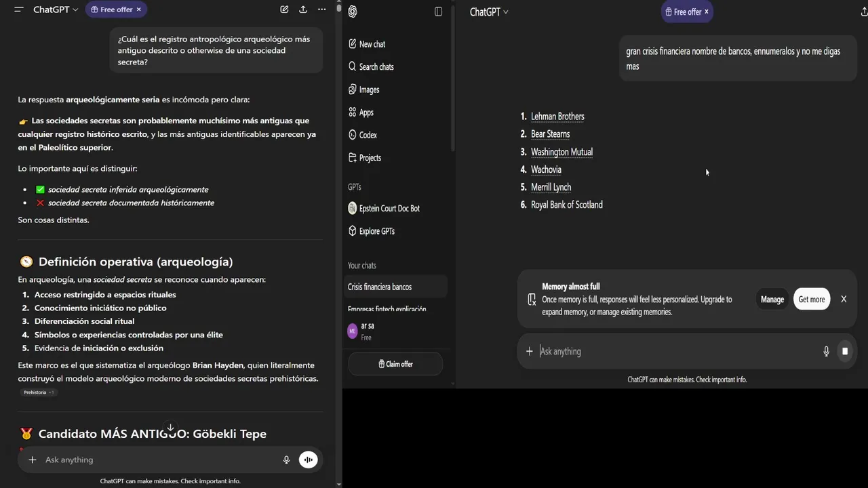Stop the response with the stop button
This screenshot has width=868, height=488.
coord(845,351)
